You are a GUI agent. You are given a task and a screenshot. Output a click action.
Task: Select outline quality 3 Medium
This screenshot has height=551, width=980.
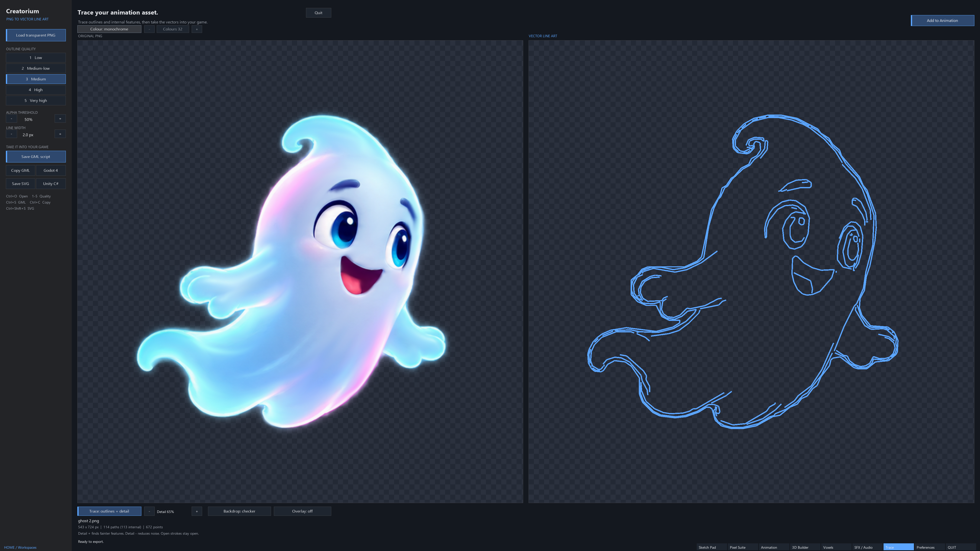tap(36, 79)
